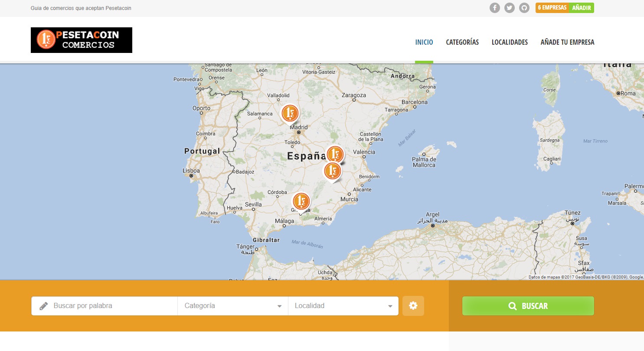Image resolution: width=644 pixels, height=351 pixels.
Task: Click the Túnez label on map
Action: [x=573, y=213]
